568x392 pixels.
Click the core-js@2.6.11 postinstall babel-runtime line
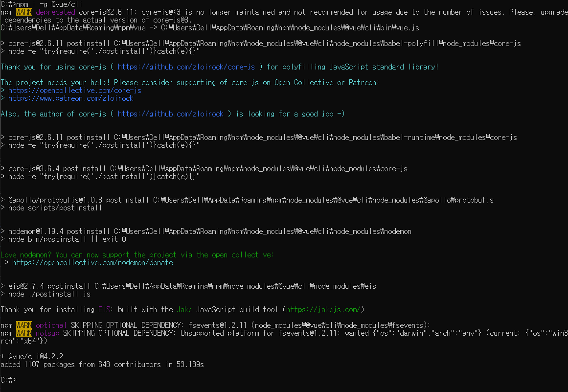tap(259, 138)
